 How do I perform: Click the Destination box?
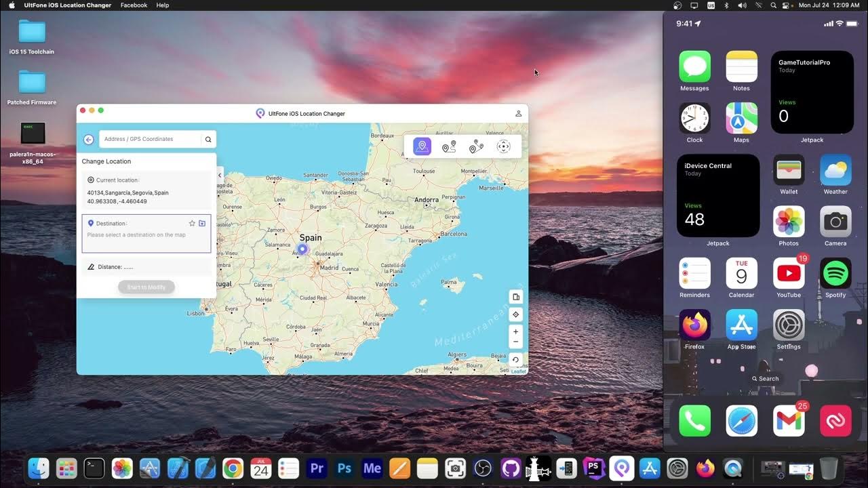click(x=146, y=234)
